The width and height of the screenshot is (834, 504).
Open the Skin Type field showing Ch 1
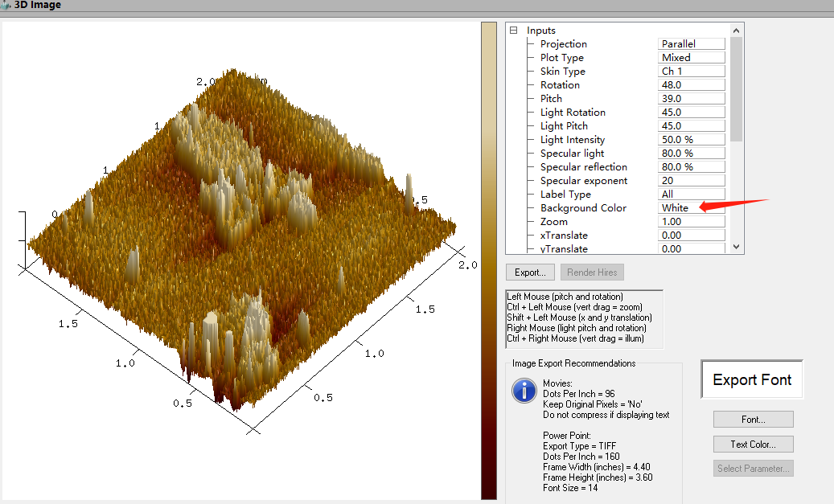coord(691,72)
